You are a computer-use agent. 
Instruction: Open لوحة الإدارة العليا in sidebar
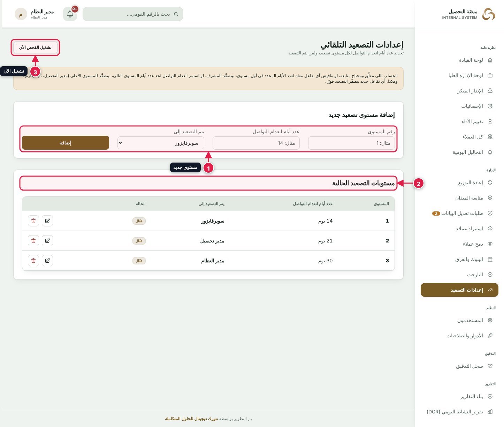click(x=459, y=75)
